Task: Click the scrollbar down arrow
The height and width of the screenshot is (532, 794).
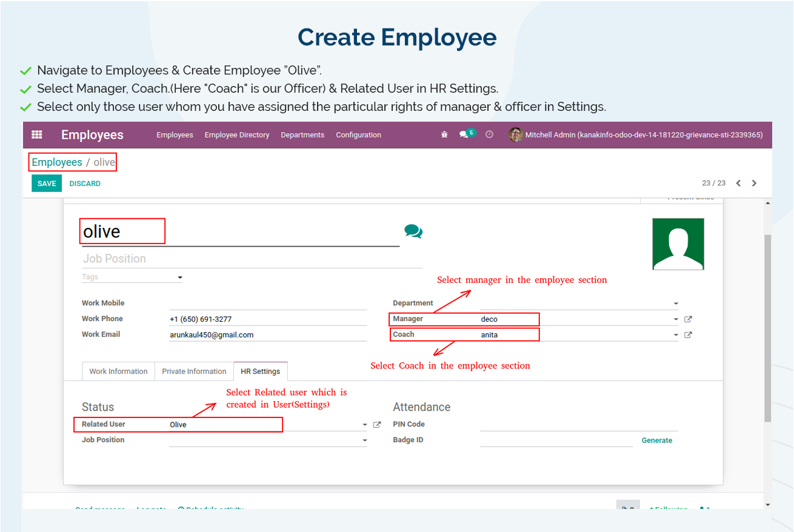Action: [768, 504]
